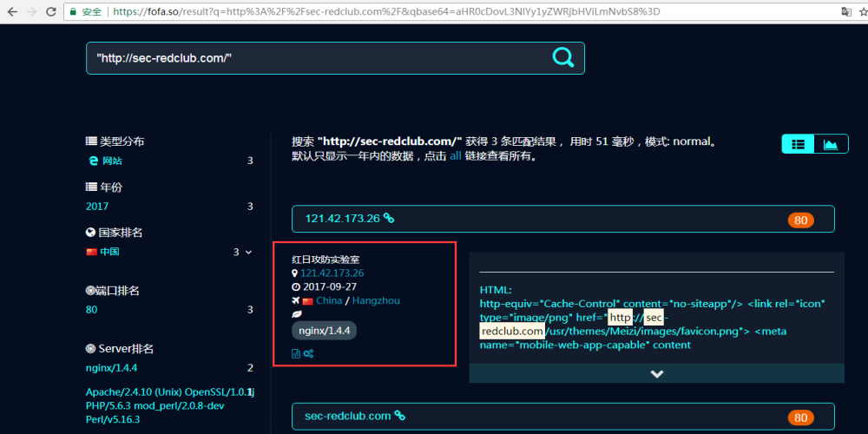
Task: Click the China country link
Action: (329, 300)
